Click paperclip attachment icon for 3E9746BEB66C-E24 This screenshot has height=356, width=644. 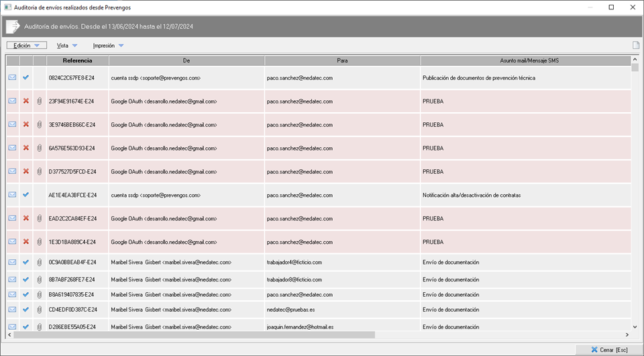40,125
